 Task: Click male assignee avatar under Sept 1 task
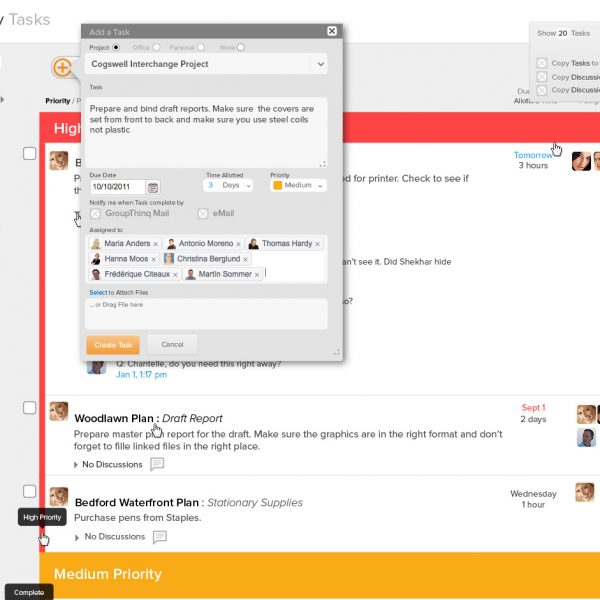click(586, 438)
